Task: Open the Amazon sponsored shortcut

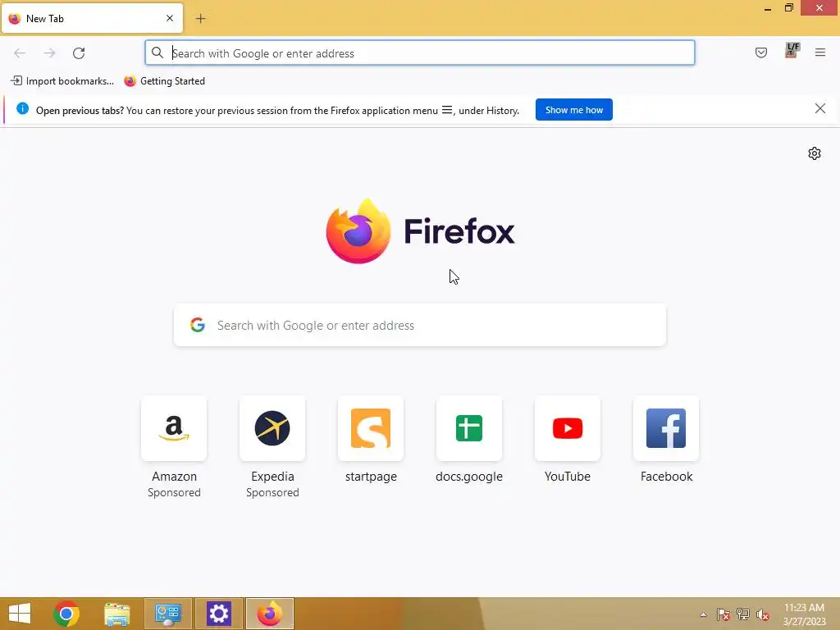Action: 174,428
